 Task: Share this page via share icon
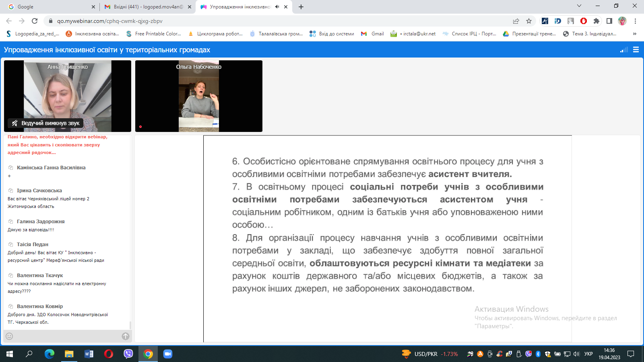tap(516, 21)
